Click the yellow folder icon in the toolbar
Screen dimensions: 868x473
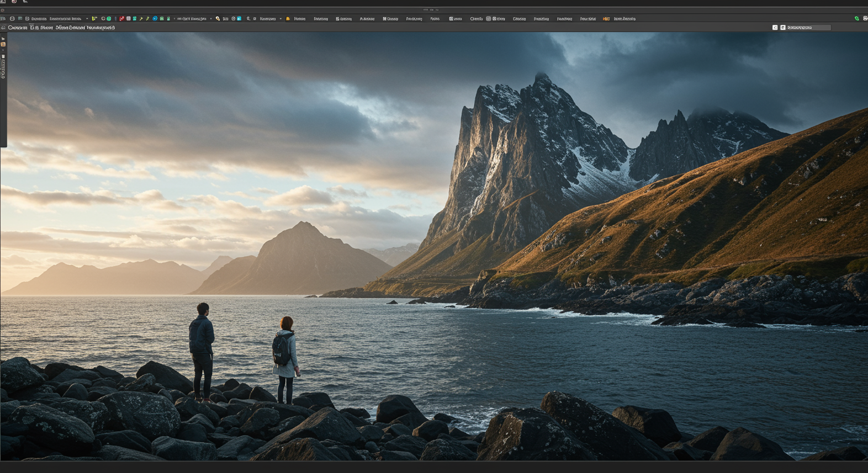[x=288, y=18]
